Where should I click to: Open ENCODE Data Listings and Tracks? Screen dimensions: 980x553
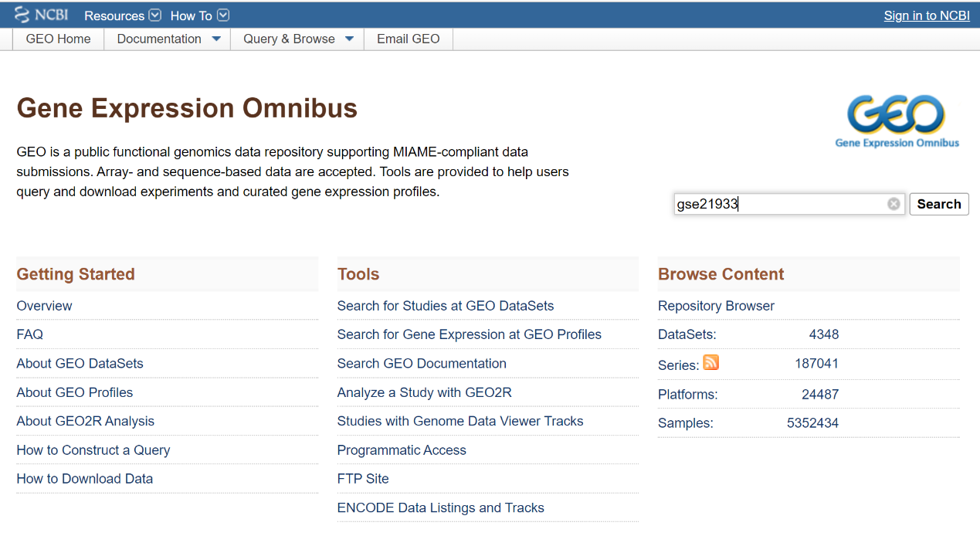(x=440, y=507)
